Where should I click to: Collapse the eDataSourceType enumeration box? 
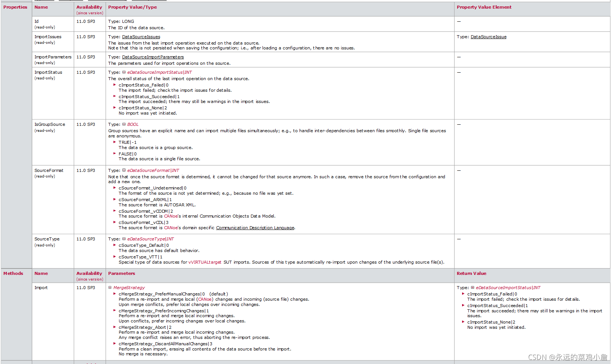click(124, 239)
